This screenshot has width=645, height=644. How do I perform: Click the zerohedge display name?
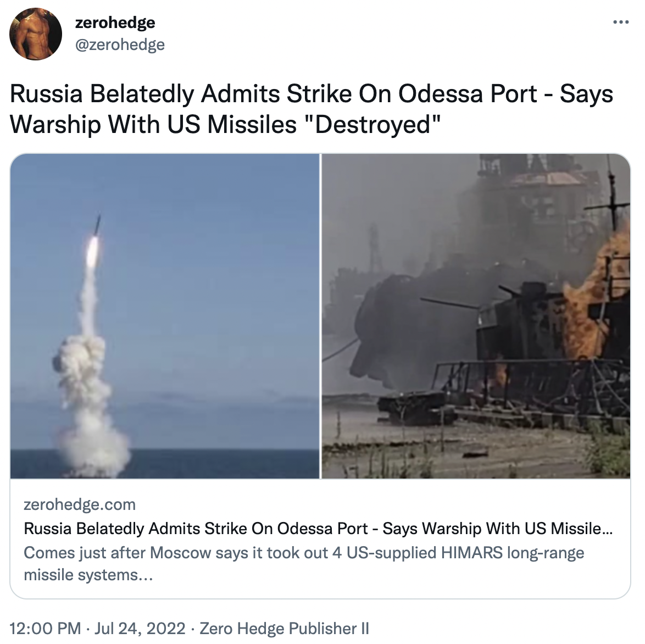coord(115,22)
